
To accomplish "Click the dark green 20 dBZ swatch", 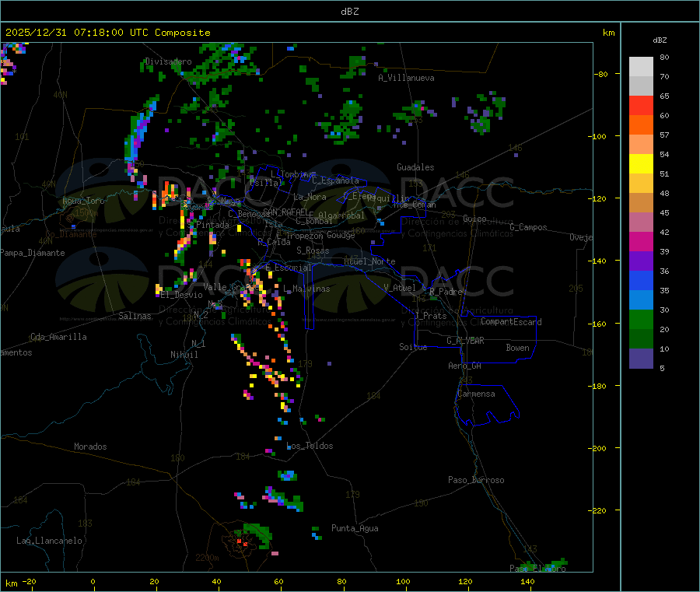I will (x=641, y=339).
